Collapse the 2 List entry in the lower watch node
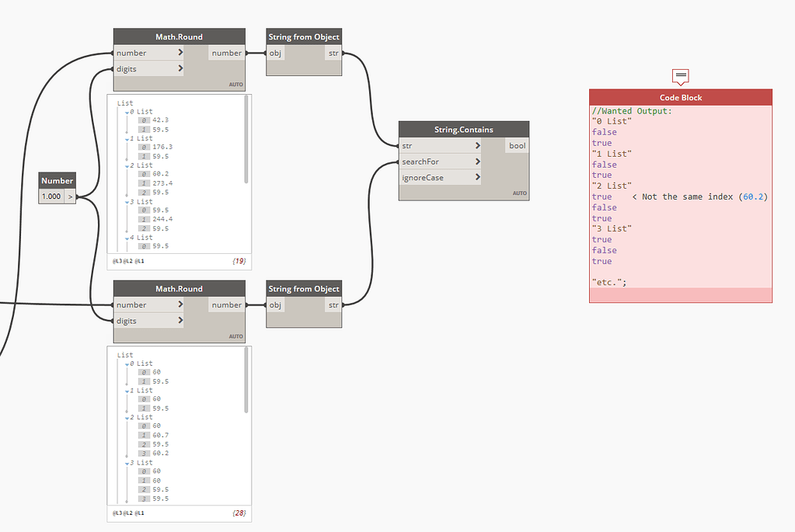 coord(129,416)
